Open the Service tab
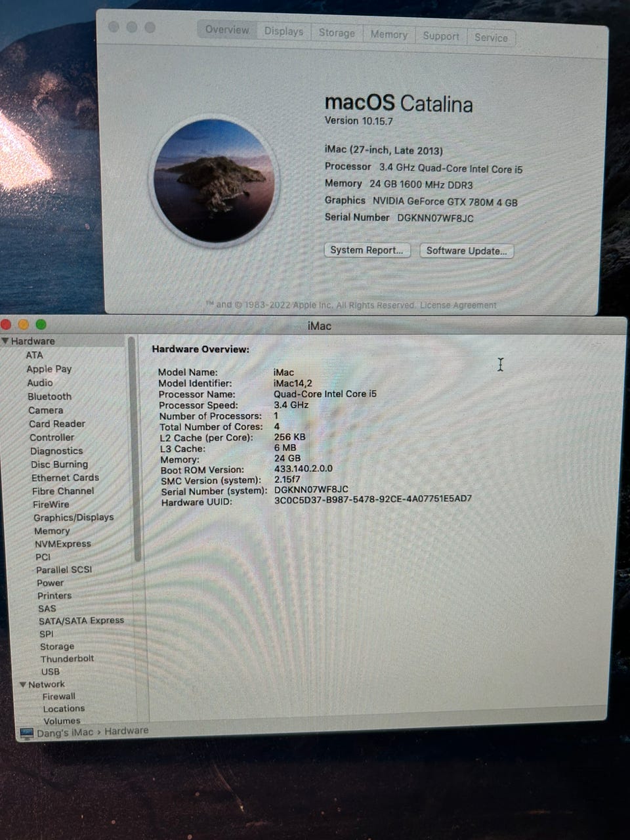This screenshot has height=840, width=630. tap(491, 37)
